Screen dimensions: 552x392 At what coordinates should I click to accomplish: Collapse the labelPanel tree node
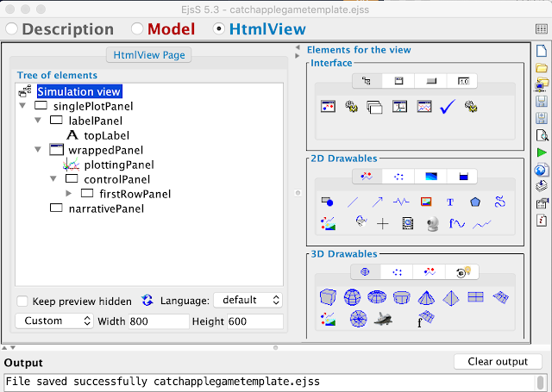(38, 121)
